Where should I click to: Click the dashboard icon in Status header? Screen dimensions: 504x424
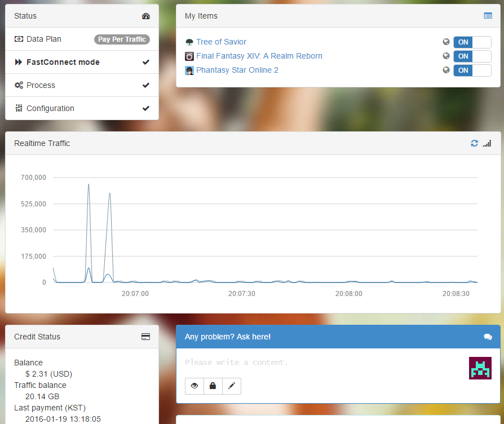point(146,16)
